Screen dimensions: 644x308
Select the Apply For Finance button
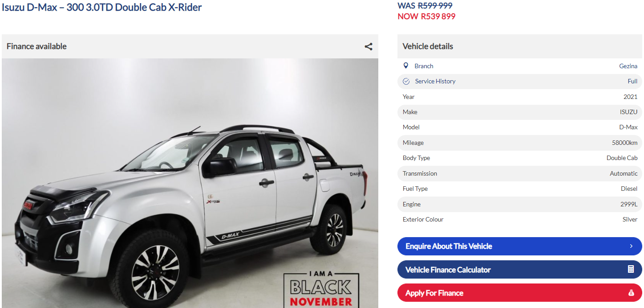519,293
